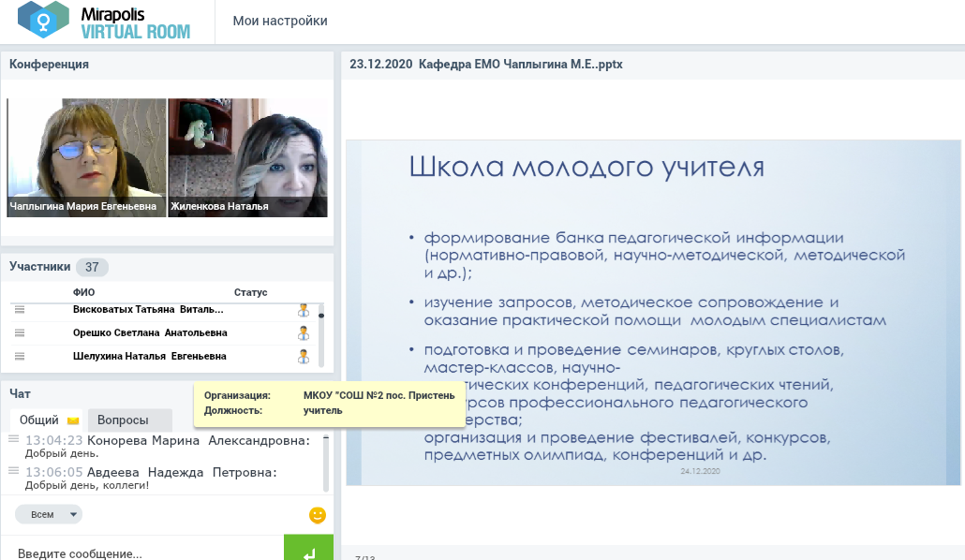965x560 pixels.
Task: Click the green send message button
Action: pos(309,549)
